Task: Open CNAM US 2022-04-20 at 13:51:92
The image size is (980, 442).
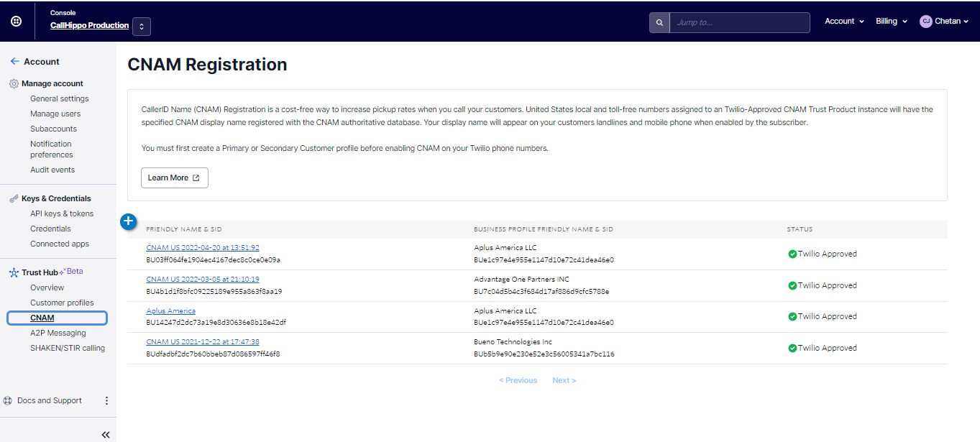Action: tap(203, 248)
